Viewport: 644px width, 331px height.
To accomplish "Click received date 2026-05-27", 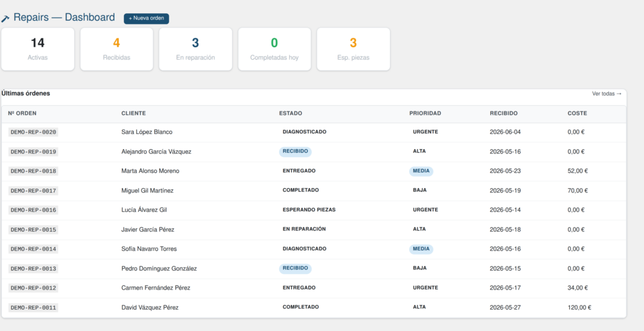I will (x=505, y=308).
